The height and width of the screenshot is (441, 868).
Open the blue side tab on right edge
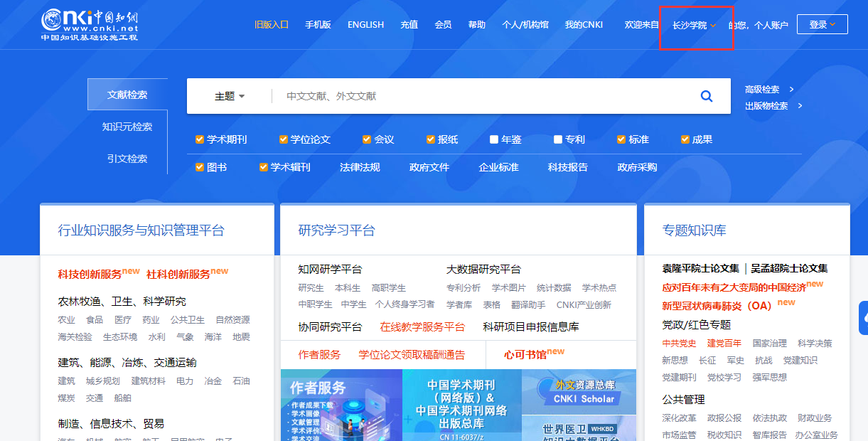coord(863,318)
